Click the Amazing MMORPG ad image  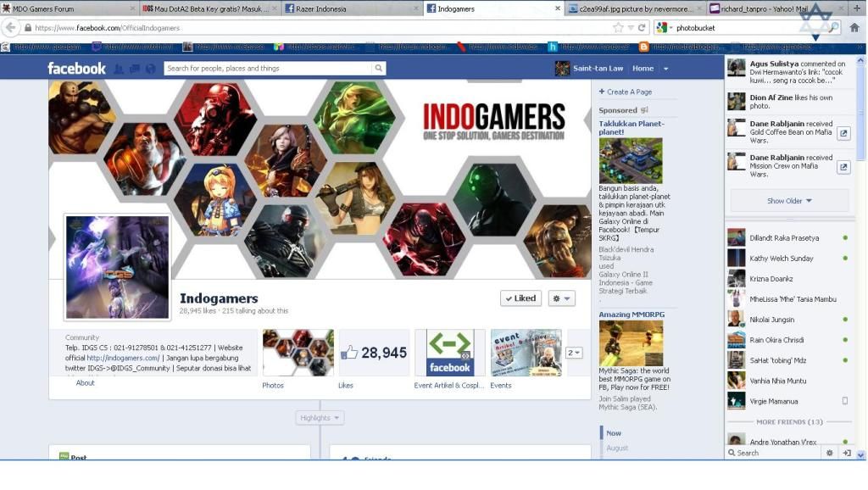coord(631,342)
